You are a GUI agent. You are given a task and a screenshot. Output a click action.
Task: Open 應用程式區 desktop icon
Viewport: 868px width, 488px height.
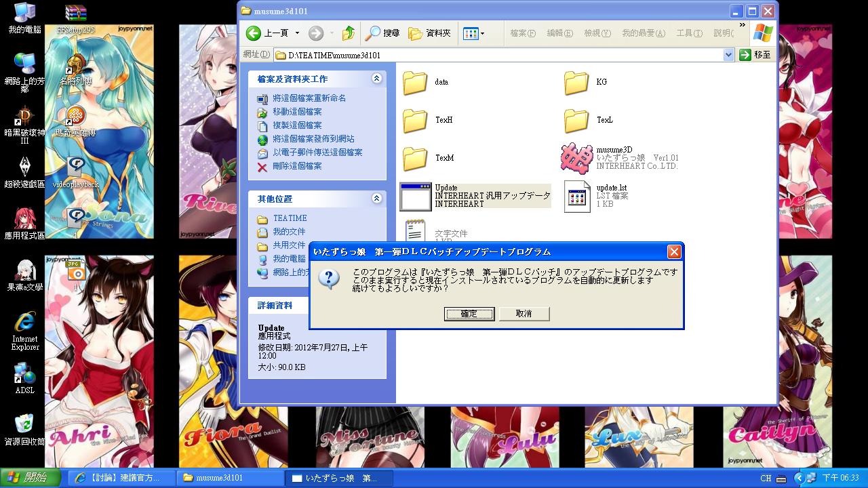tap(24, 224)
